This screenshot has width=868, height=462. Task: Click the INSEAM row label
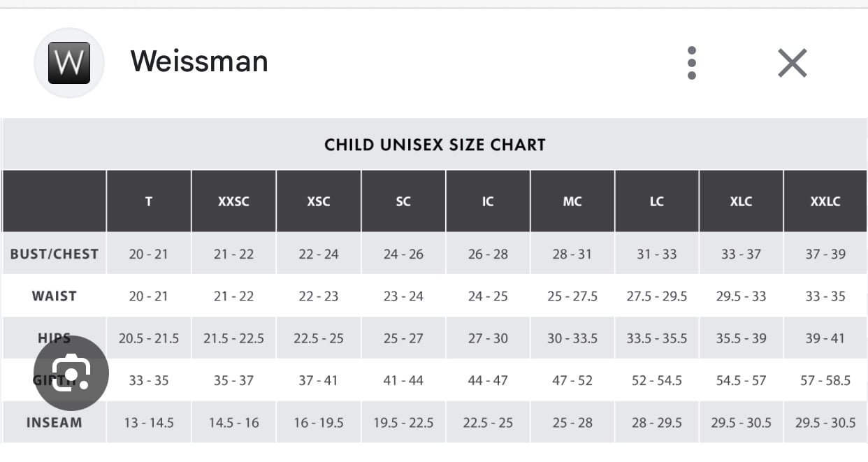pos(54,422)
